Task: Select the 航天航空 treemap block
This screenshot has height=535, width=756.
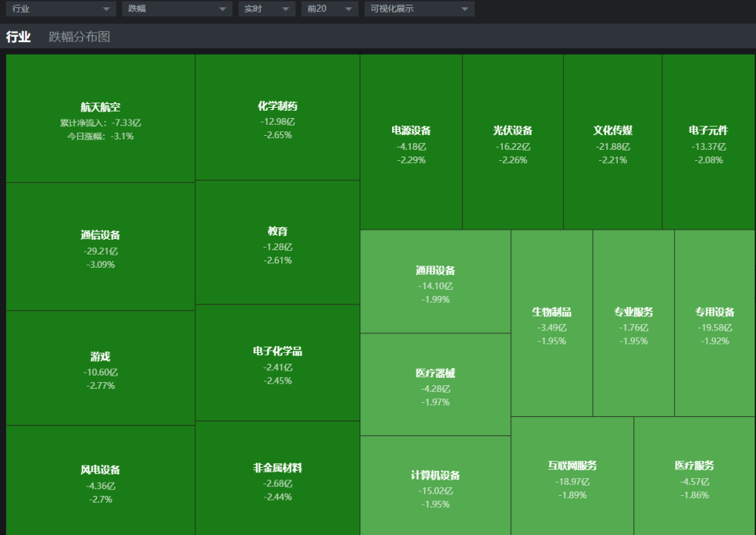Action: 100,119
